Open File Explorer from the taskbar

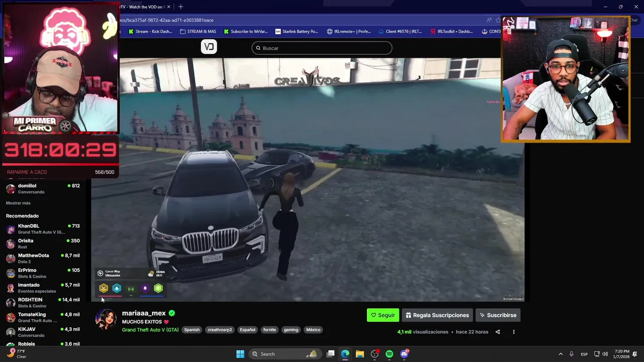(x=360, y=354)
